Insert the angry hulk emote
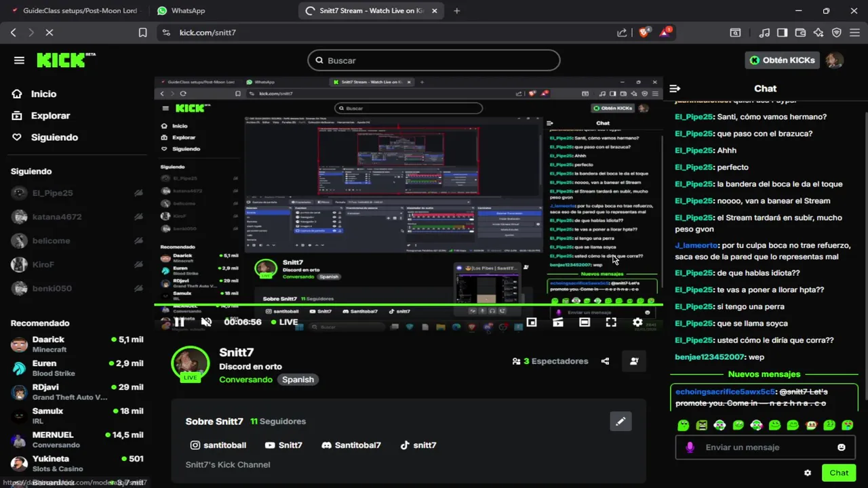 point(702,426)
